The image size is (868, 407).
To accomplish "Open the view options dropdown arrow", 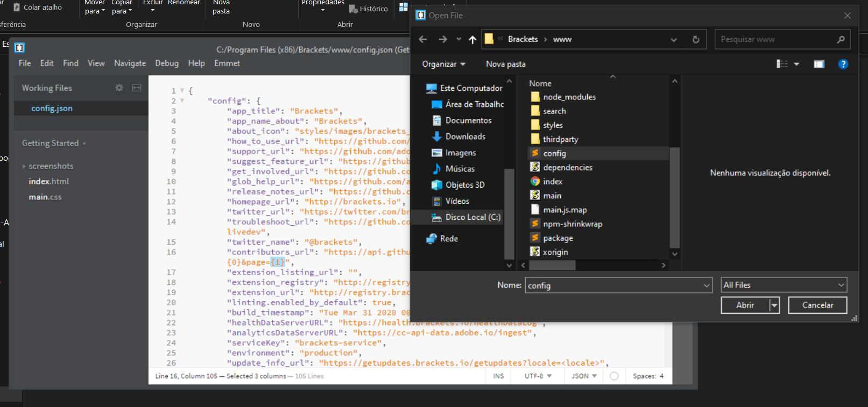I will click(796, 64).
